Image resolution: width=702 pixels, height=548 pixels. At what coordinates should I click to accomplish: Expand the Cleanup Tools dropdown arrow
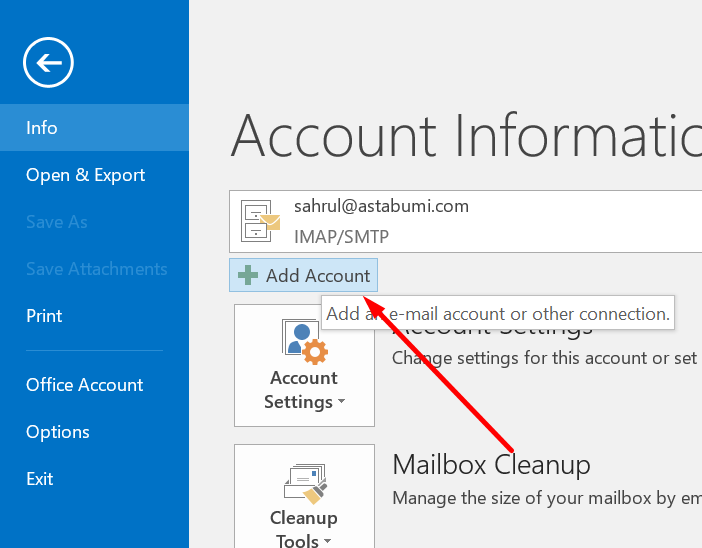point(327,542)
